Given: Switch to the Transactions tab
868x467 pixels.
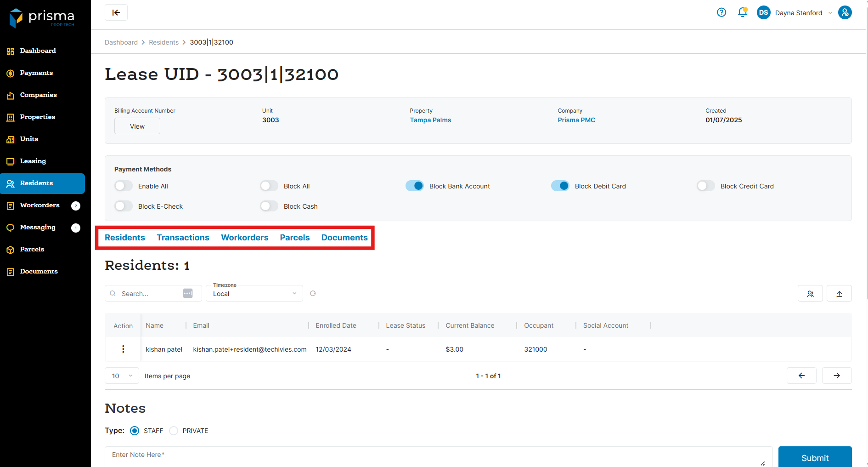Looking at the screenshot, I should [183, 238].
